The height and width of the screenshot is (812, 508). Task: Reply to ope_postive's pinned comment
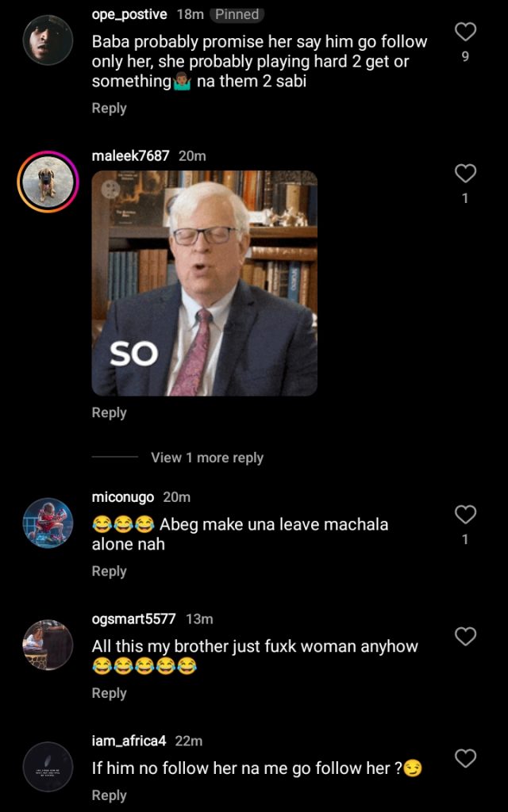[110, 108]
